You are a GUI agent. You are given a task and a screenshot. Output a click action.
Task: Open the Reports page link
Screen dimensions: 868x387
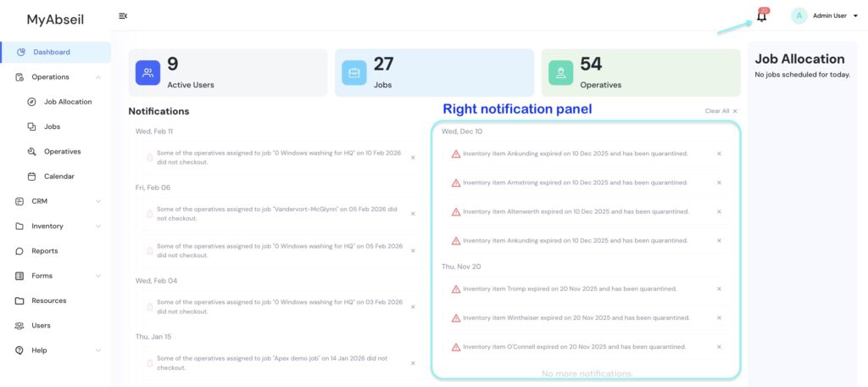(x=44, y=251)
